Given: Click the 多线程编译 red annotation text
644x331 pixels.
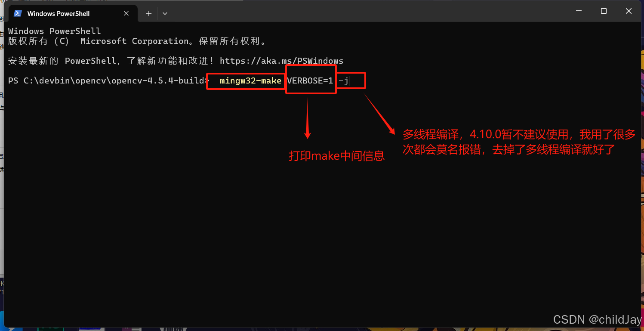Looking at the screenshot, I should tap(519, 142).
